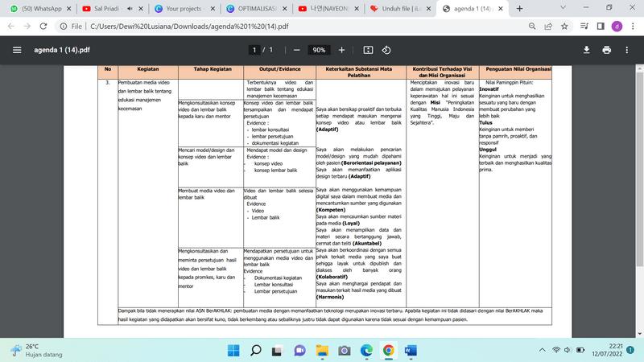Open the volume tray icon

[568, 350]
